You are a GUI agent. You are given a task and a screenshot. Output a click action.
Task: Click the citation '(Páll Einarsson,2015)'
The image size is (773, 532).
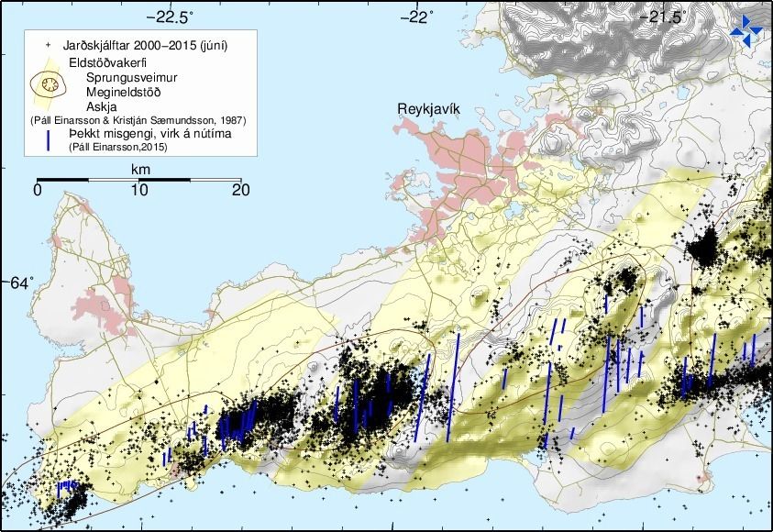point(117,147)
